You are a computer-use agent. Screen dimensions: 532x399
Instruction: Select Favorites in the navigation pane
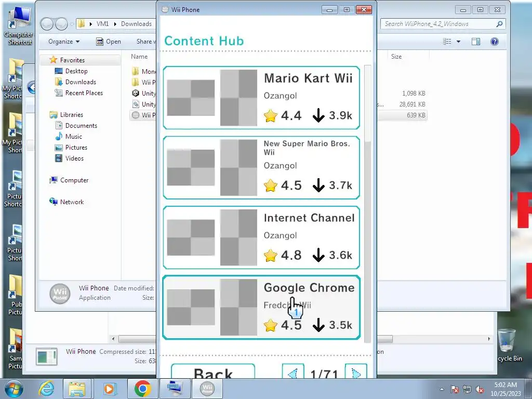click(72, 60)
